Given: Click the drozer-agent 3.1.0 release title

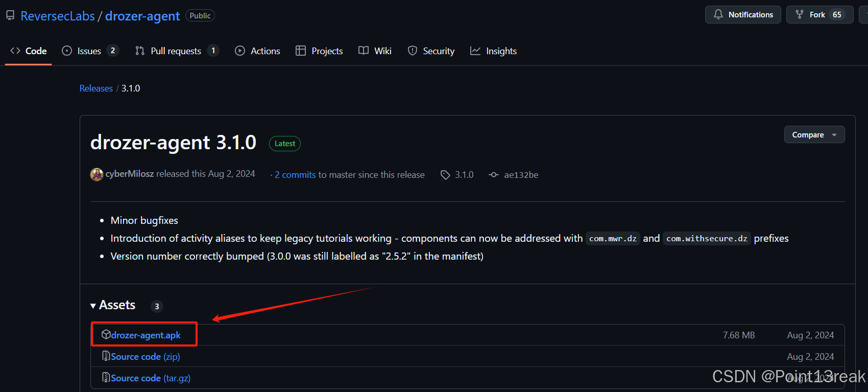Looking at the screenshot, I should [x=173, y=143].
